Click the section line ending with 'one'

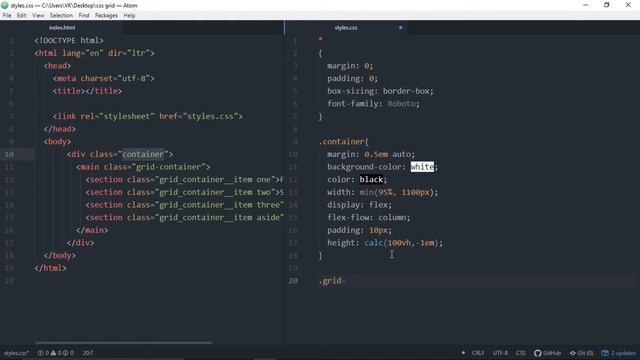coord(184,180)
